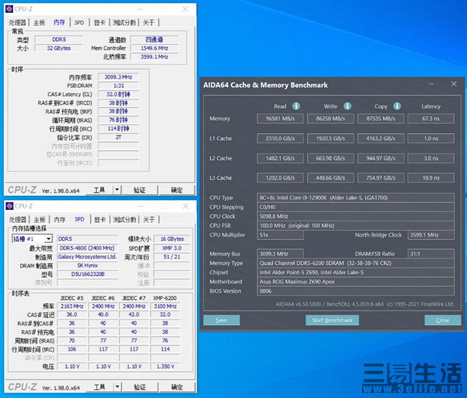Click the Write info icon in AIDA64

coord(347,106)
